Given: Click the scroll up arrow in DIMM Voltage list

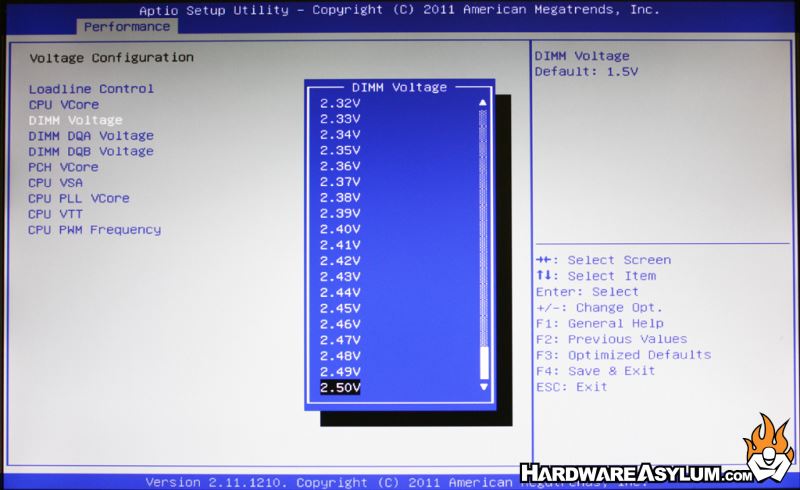Looking at the screenshot, I should 483,103.
